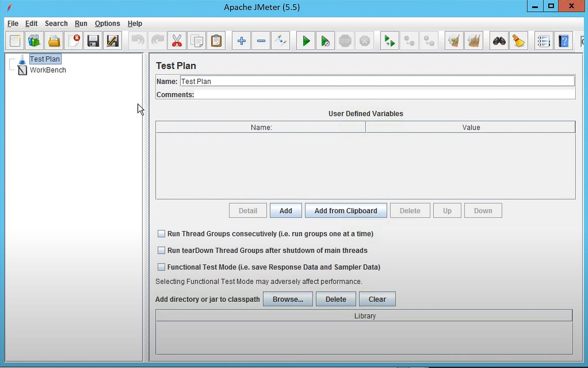Click the Name: column header
This screenshot has height=368, width=588.
(x=261, y=127)
